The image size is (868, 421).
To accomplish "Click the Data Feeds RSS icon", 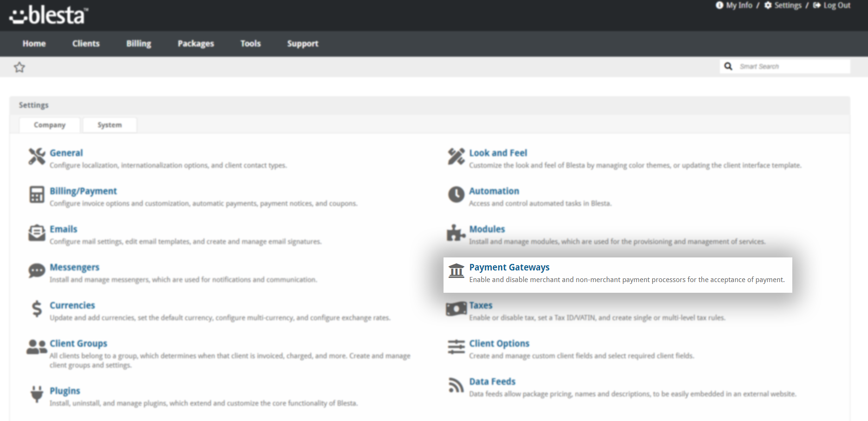I will (456, 385).
